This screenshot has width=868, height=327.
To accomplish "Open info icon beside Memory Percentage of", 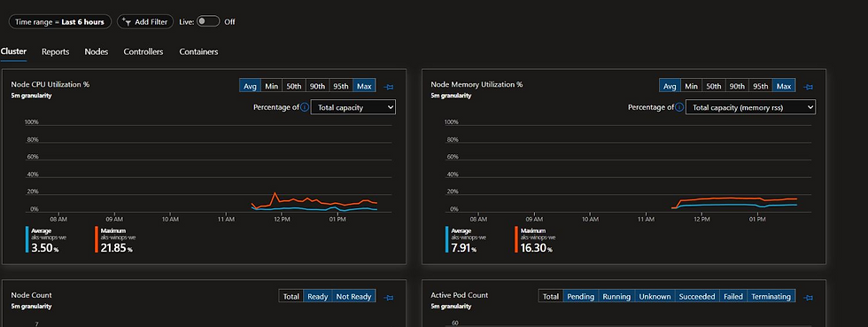I will coord(679,107).
